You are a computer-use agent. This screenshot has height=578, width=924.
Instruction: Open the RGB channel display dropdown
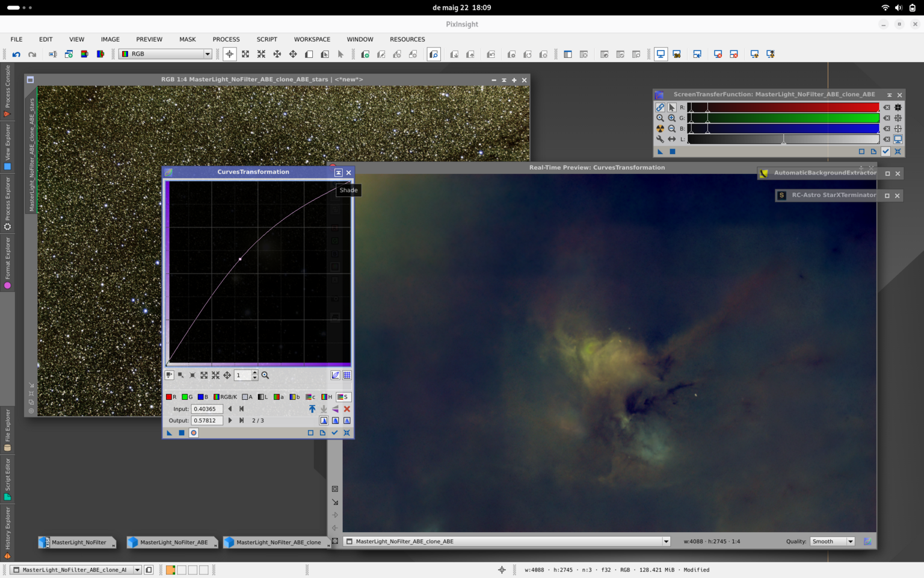click(x=165, y=54)
